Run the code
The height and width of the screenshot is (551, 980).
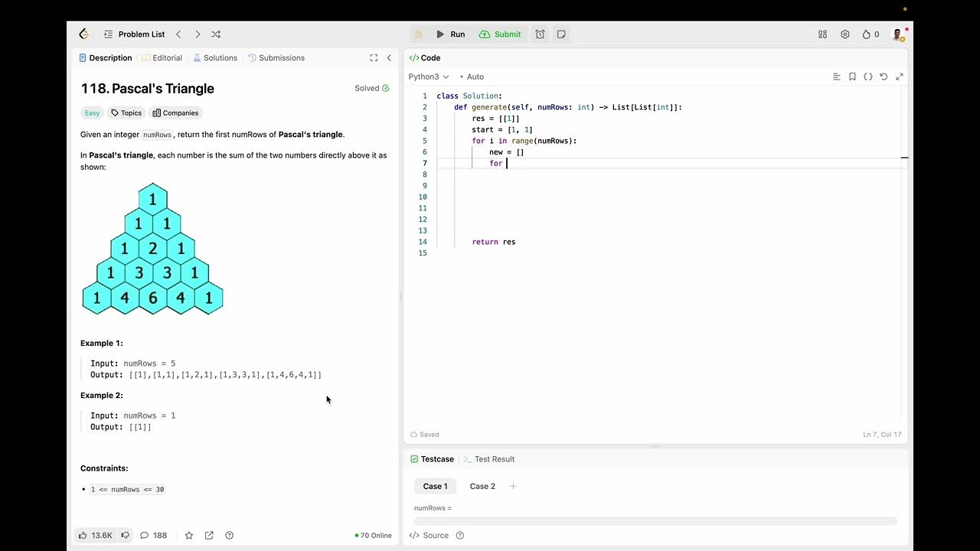click(450, 34)
